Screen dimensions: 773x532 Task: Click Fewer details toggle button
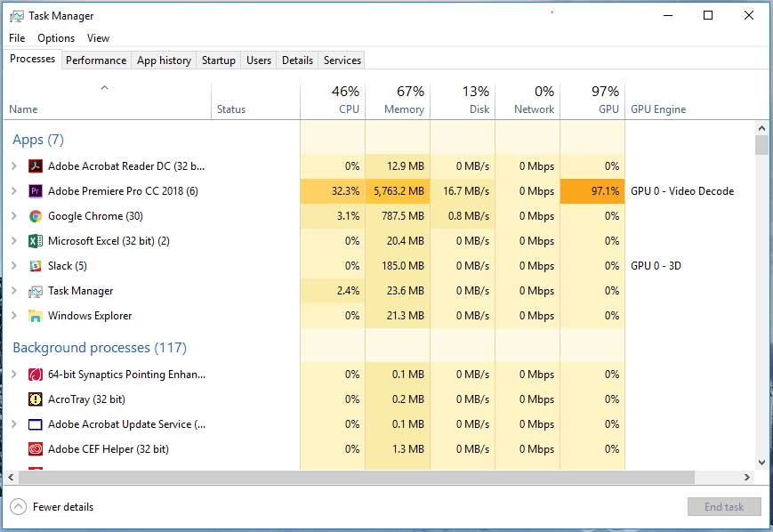pyautogui.click(x=52, y=507)
